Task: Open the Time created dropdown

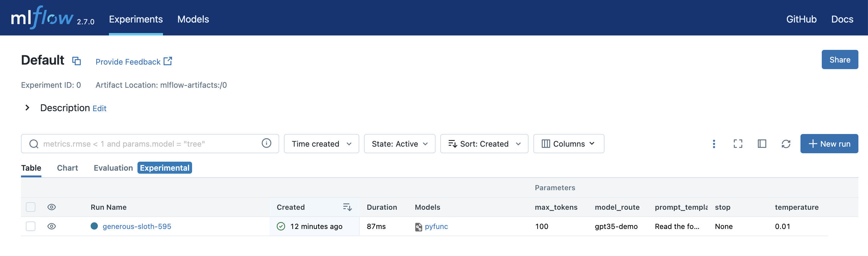Action: click(x=321, y=144)
